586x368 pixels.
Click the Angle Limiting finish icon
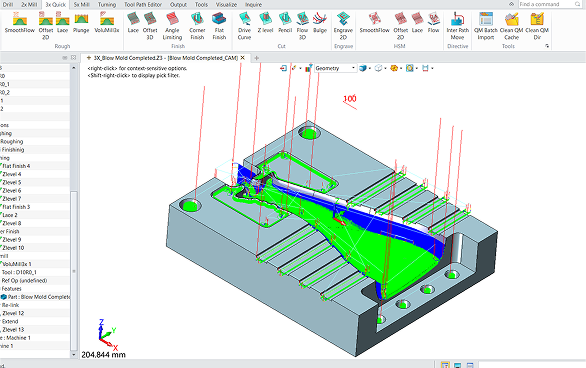[172, 26]
